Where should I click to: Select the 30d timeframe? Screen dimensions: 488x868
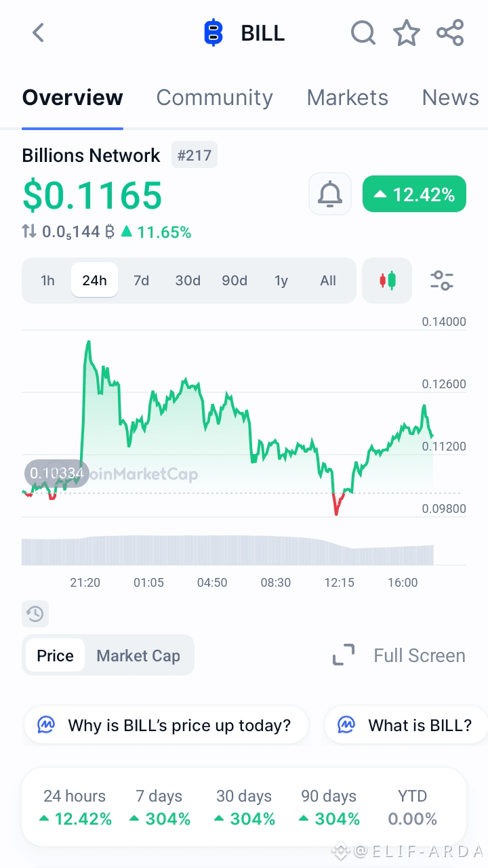(188, 281)
